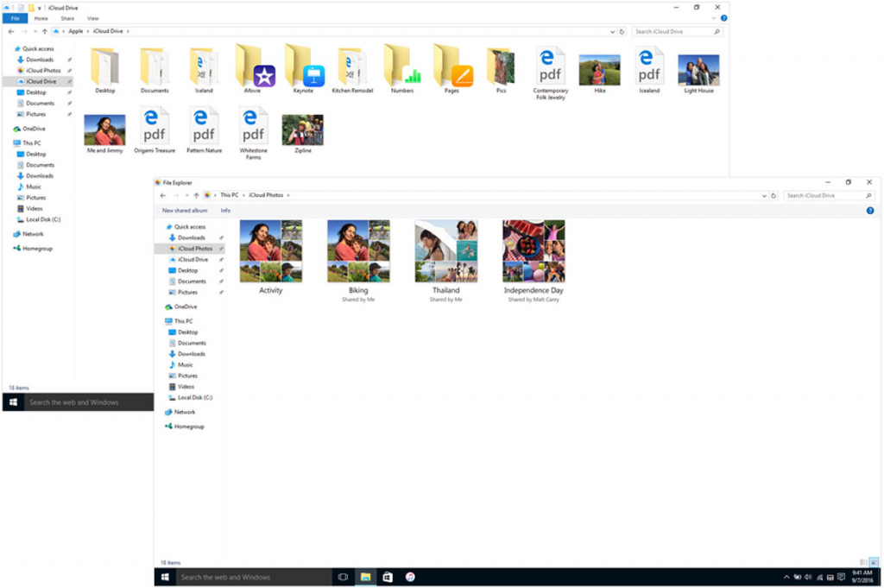
Task: Open the Share ribbon tab
Action: pos(67,18)
